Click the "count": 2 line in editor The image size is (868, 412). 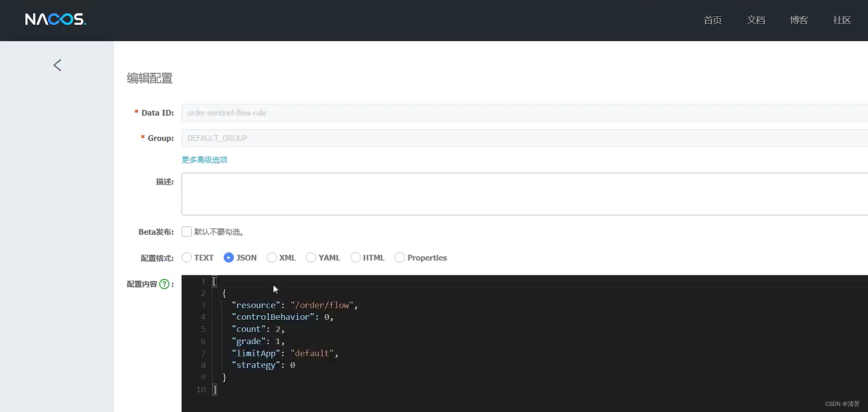click(x=258, y=329)
